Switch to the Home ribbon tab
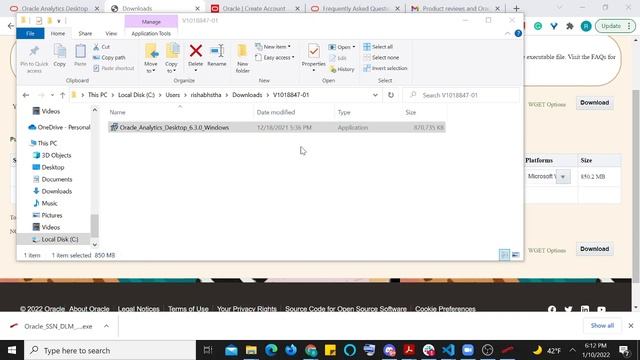Screen dimensions: 640x360 58,33
